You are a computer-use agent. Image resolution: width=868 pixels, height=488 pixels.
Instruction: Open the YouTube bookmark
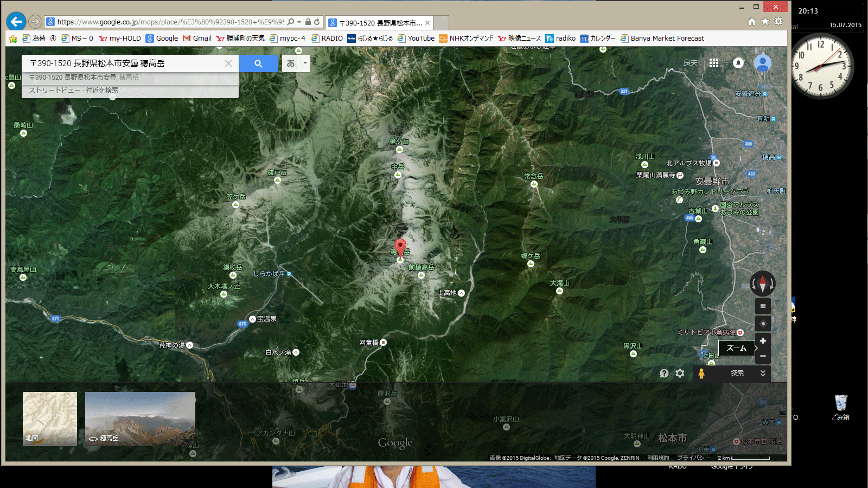(416, 38)
